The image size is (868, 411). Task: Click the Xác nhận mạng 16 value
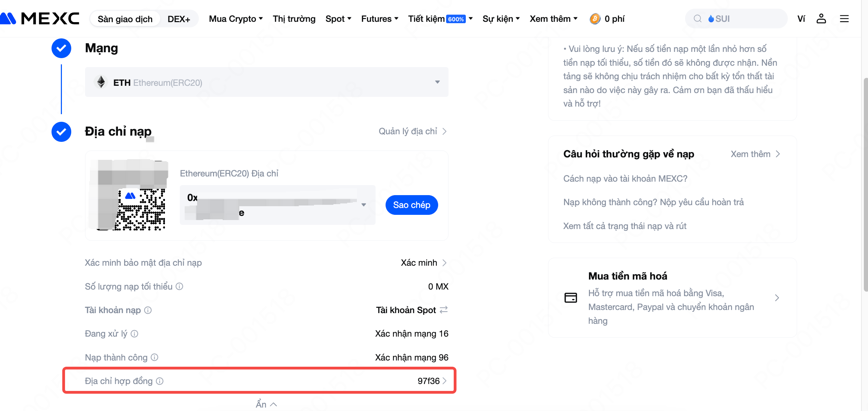pos(412,334)
